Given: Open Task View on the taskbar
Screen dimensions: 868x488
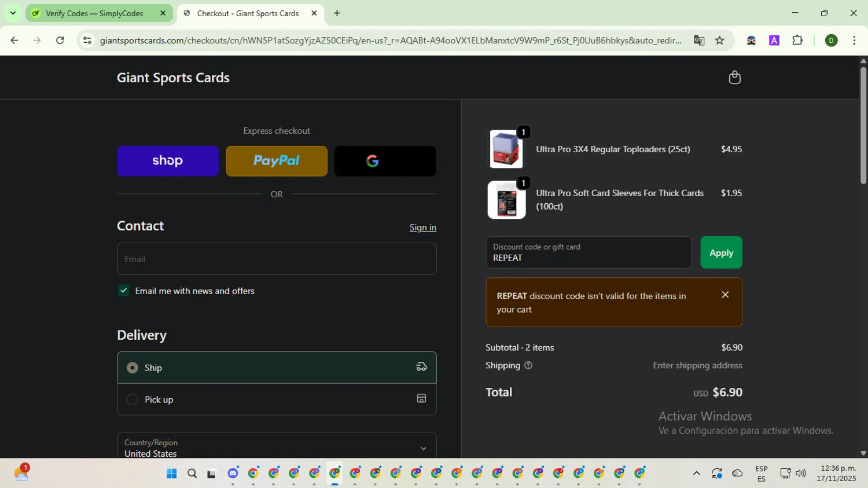Looking at the screenshot, I should 212,474.
